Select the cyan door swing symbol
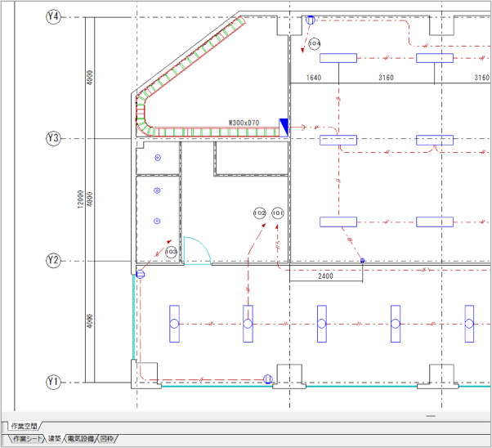 [196, 250]
